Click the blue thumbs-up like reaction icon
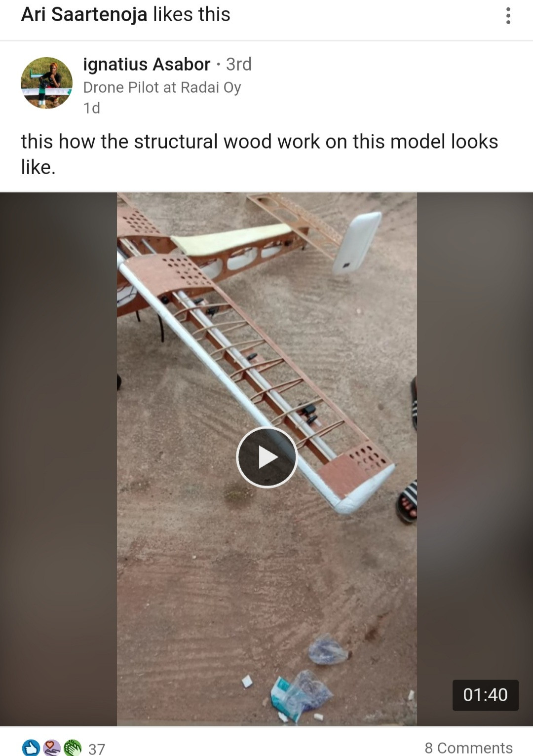The height and width of the screenshot is (756, 533). (x=32, y=748)
